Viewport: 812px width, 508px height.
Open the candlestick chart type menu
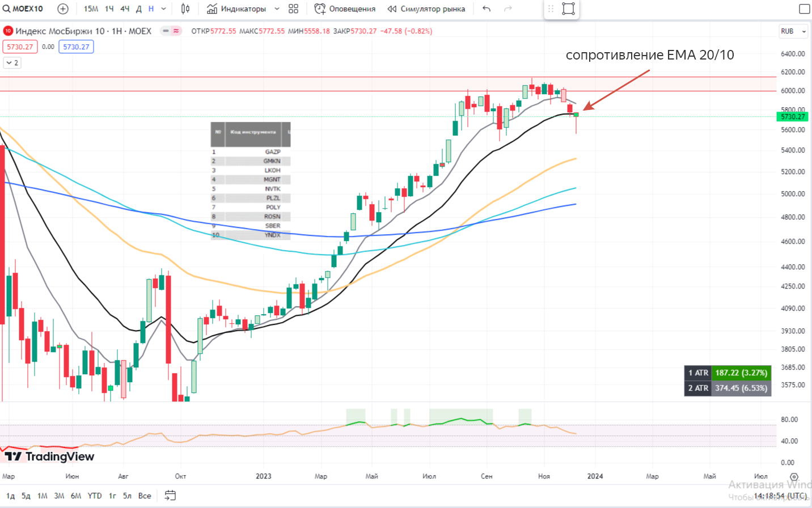coord(185,9)
